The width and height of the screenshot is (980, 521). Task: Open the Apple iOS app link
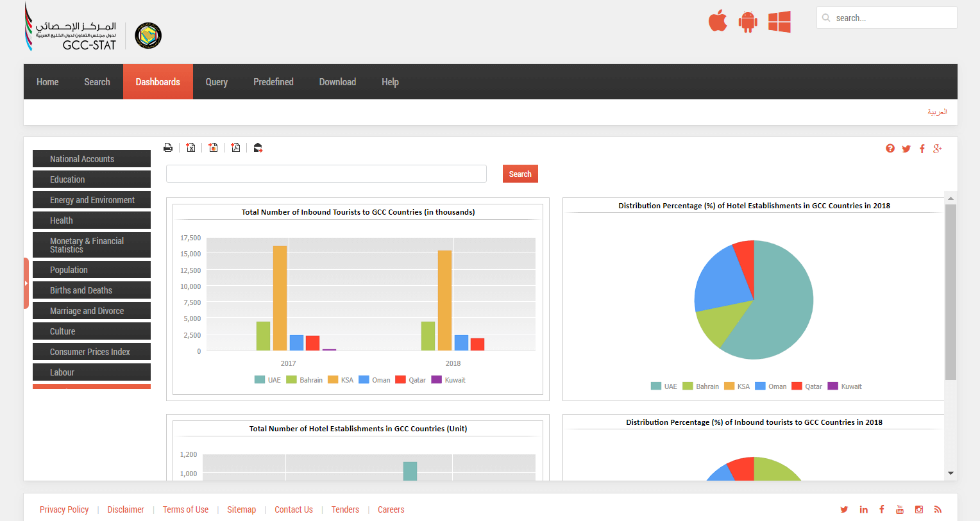pyautogui.click(x=718, y=21)
